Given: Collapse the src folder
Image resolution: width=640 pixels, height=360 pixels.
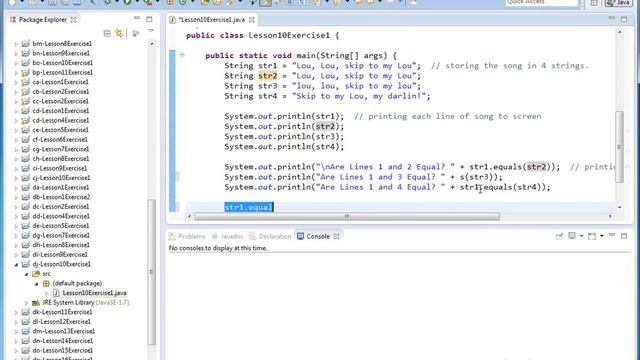Looking at the screenshot, I should pyautogui.click(x=27, y=274).
